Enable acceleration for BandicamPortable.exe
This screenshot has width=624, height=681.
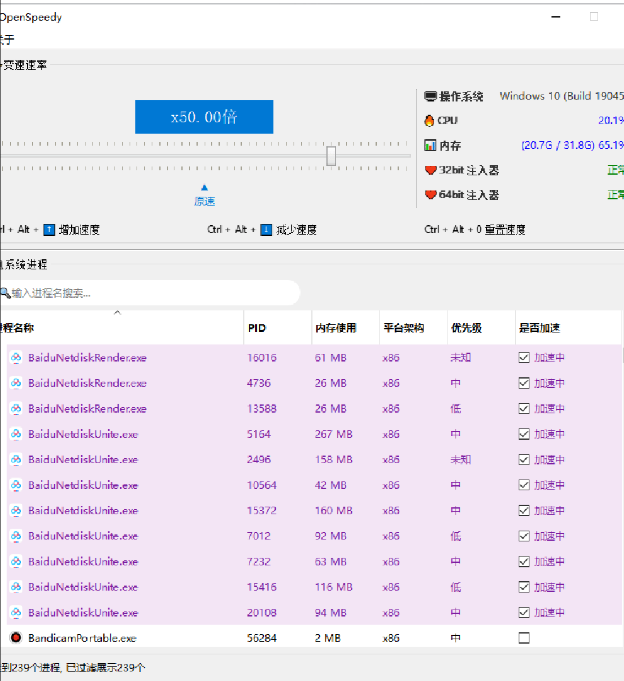coord(524,638)
